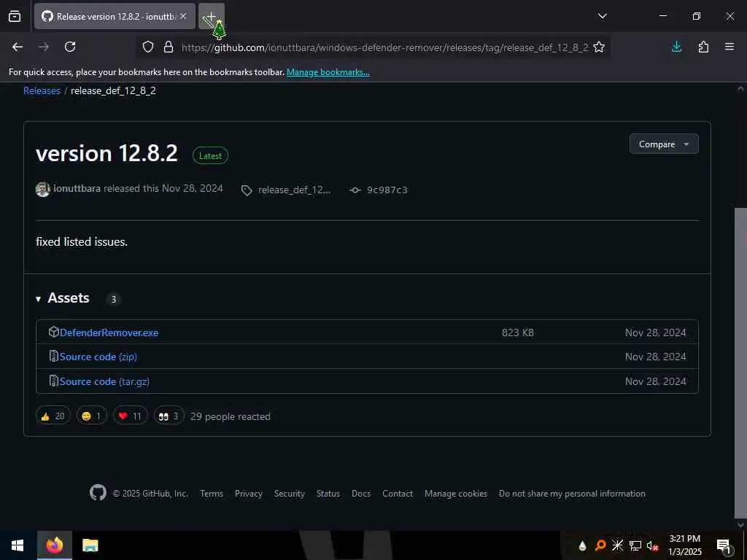Open Firefox View icon in tab bar
The image size is (747, 560).
coord(15,16)
